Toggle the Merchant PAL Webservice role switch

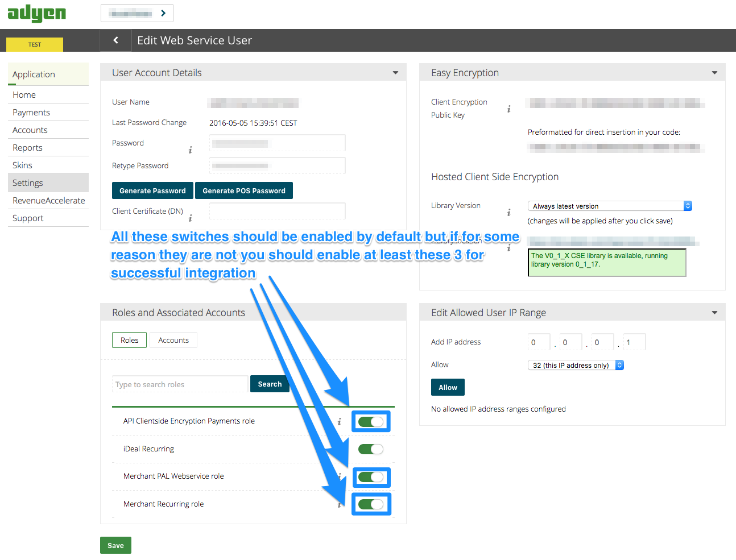point(371,477)
